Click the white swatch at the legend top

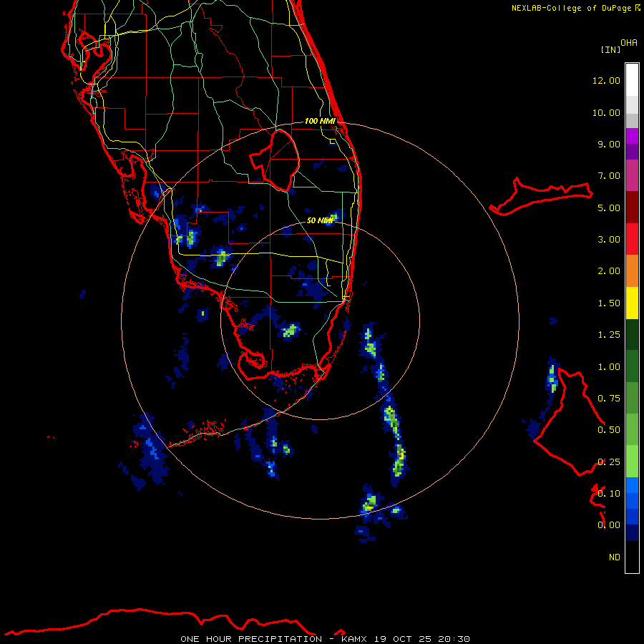pos(632,79)
